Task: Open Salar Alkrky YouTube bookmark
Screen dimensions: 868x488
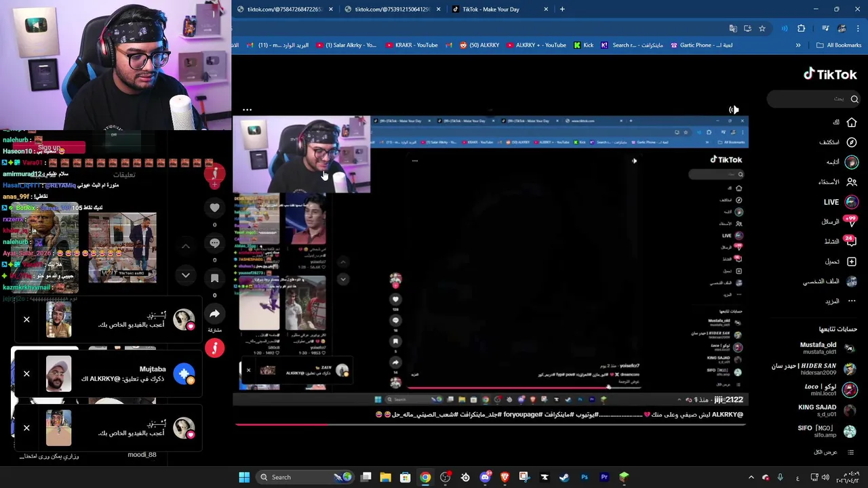Action: (347, 45)
